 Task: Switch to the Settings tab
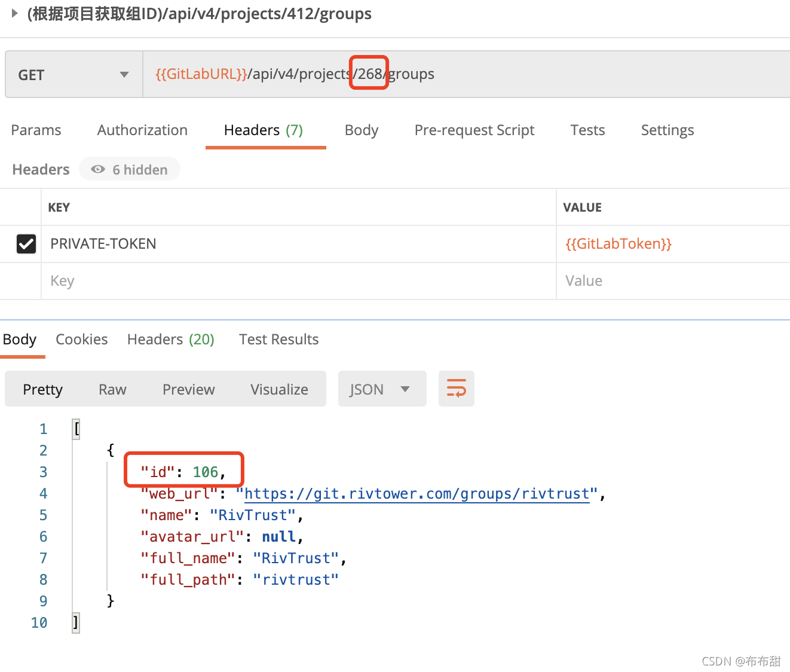pos(667,130)
